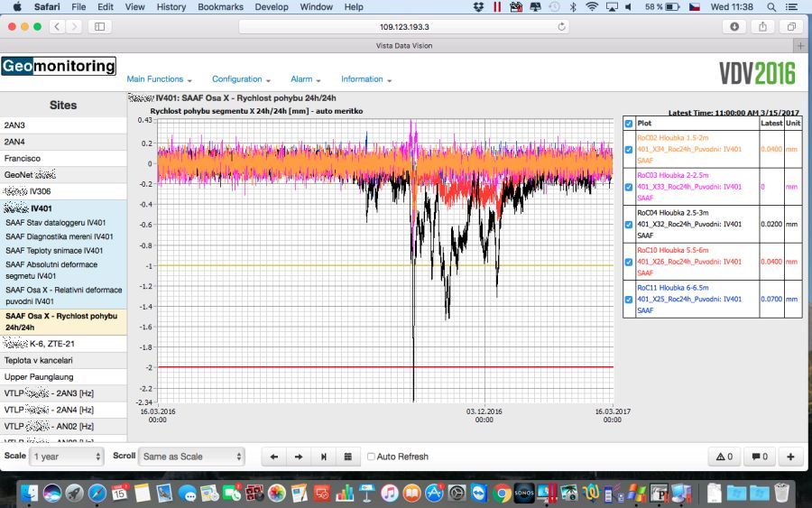
Task: Click the Safari address bar showing 109.123.193.3
Action: (x=404, y=26)
